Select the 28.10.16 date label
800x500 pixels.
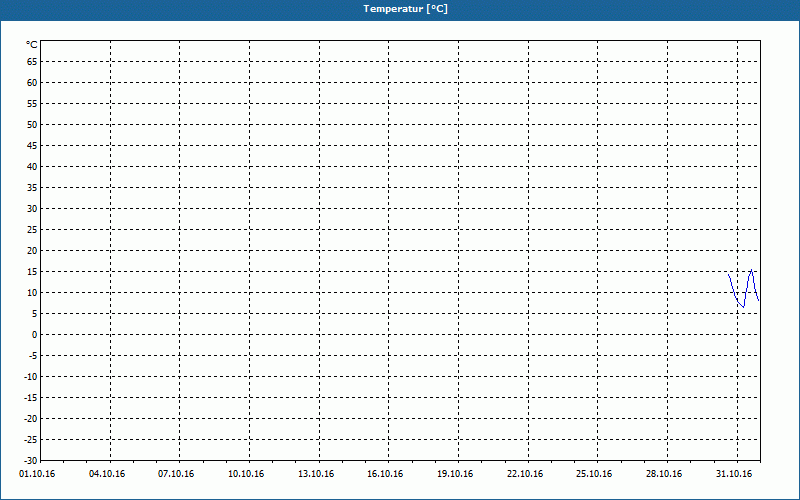click(x=664, y=474)
